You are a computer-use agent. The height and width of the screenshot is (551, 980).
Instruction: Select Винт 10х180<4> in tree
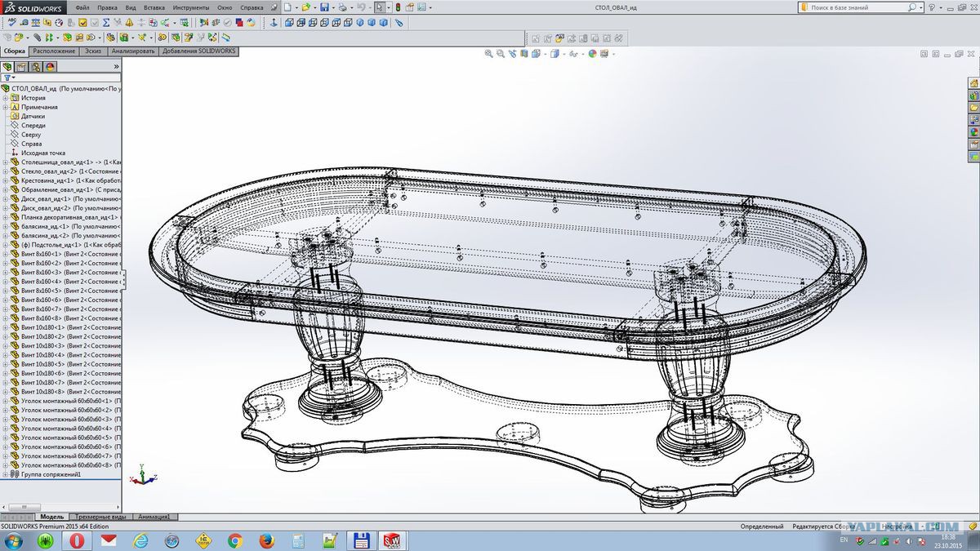(65, 355)
